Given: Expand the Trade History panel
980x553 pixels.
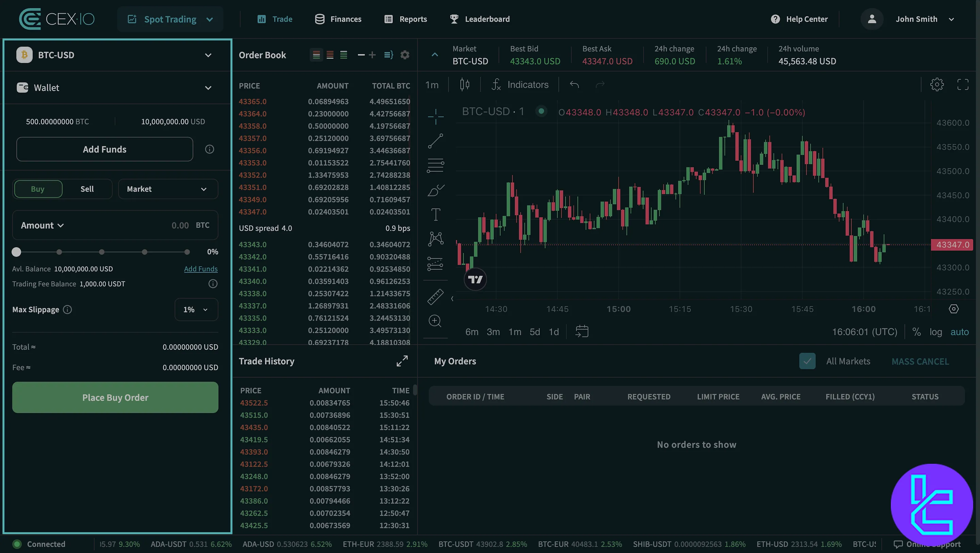Looking at the screenshot, I should [402, 361].
